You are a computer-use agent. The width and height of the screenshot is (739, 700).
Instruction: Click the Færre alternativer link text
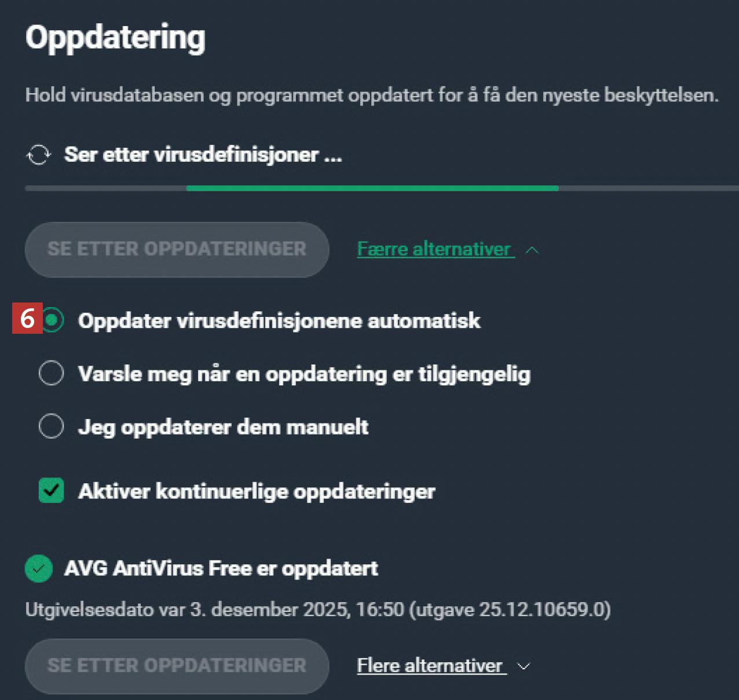[434, 249]
